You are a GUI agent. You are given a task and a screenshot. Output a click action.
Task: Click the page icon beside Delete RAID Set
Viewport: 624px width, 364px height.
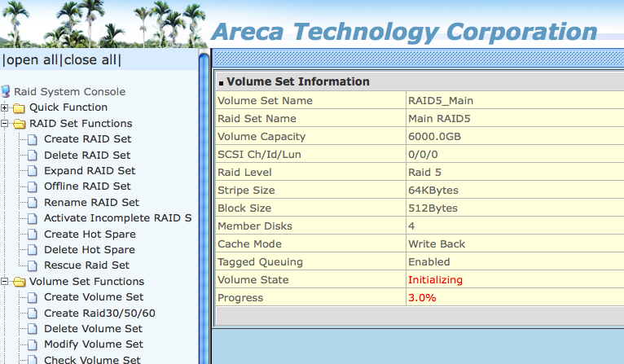click(33, 156)
